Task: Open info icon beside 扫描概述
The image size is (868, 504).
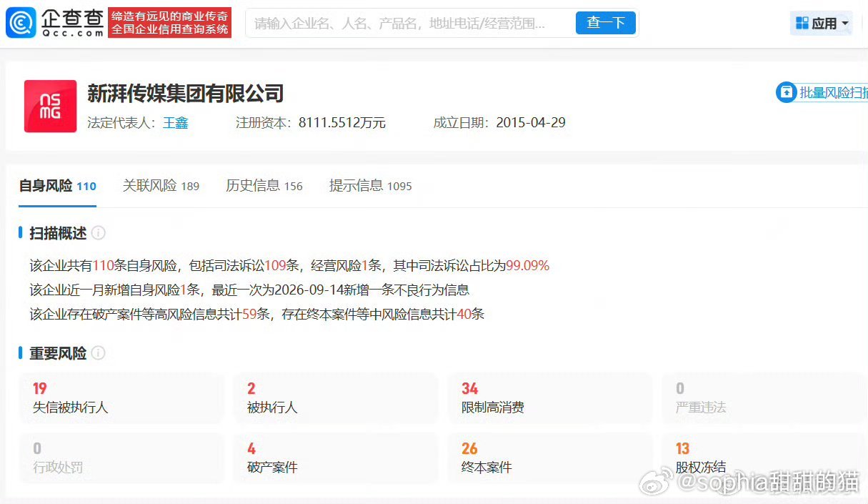Action: coord(99,233)
